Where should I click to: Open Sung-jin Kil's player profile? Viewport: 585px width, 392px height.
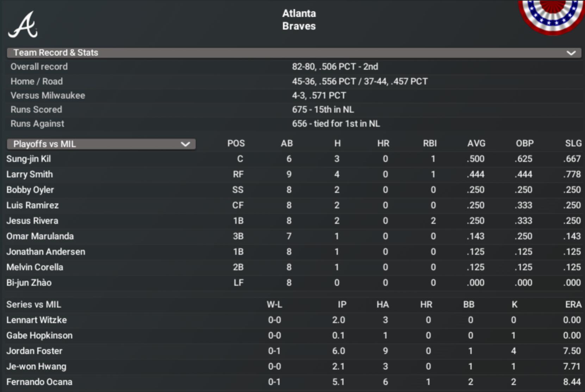(x=29, y=159)
